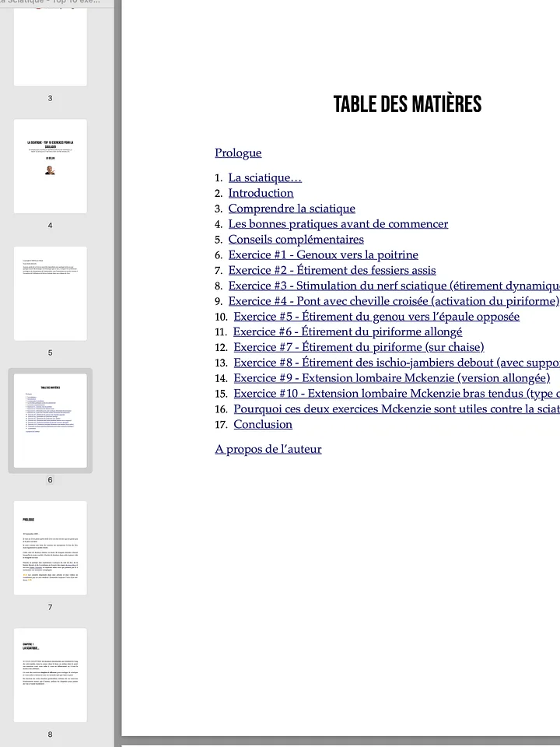Open the Conclusion link
This screenshot has height=747, width=560.
click(x=263, y=425)
